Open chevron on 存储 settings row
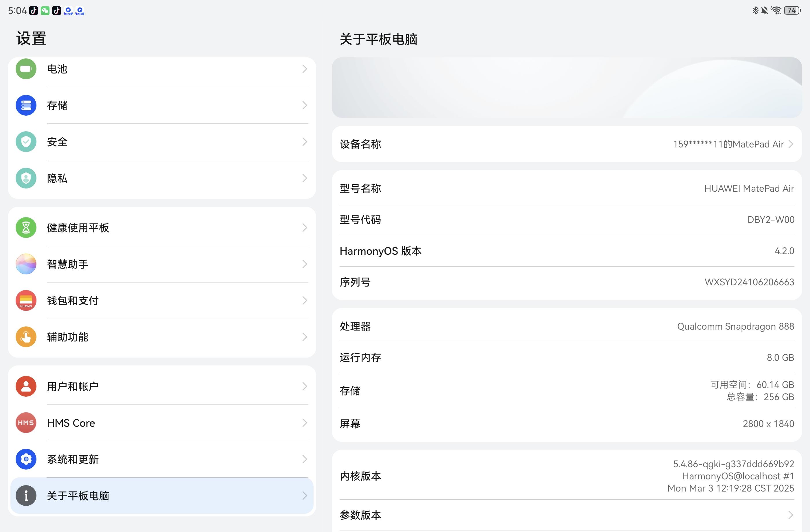Viewport: 810px width, 532px height. [x=305, y=106]
